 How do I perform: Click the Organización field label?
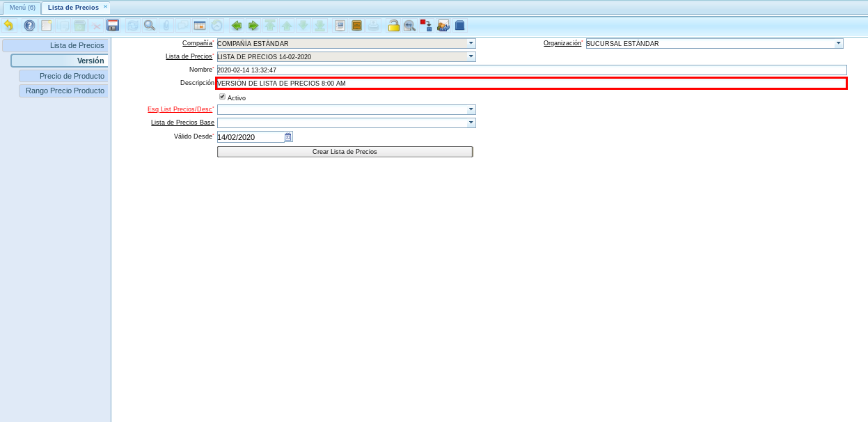[562, 43]
